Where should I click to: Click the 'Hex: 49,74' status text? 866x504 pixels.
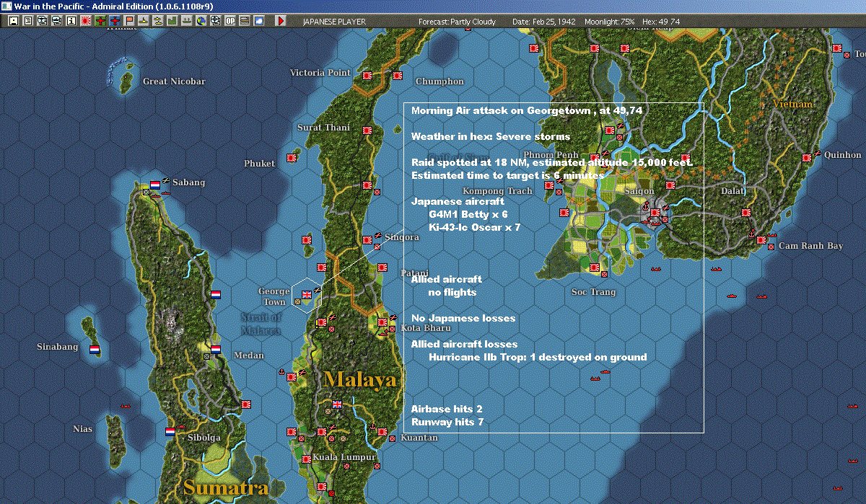coord(661,22)
